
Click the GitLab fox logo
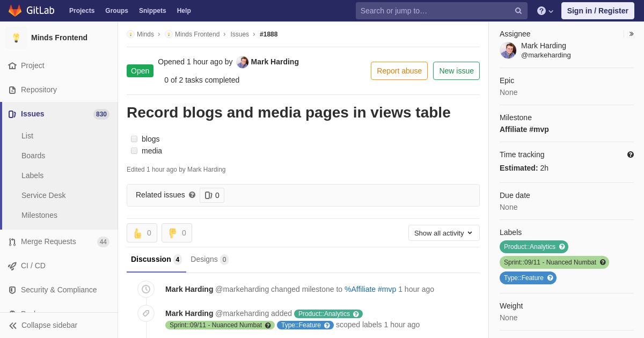15,11
